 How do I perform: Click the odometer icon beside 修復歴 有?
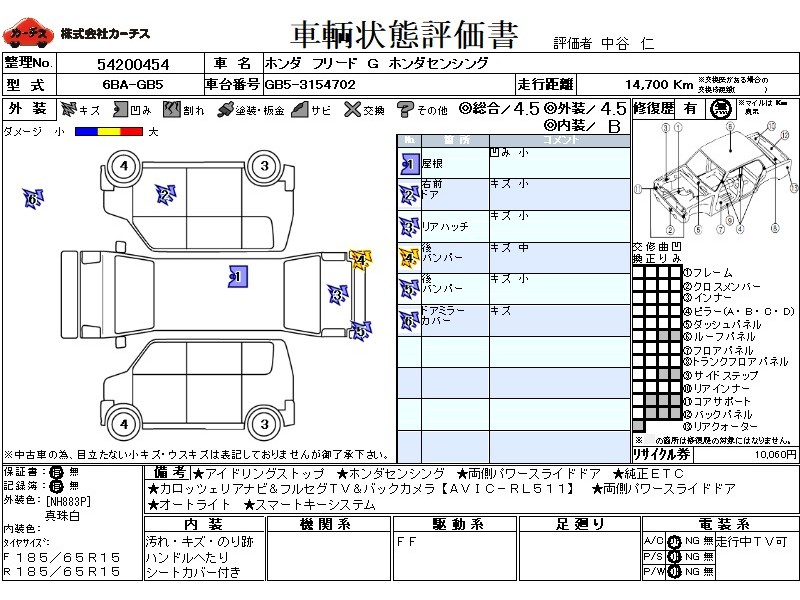click(721, 109)
